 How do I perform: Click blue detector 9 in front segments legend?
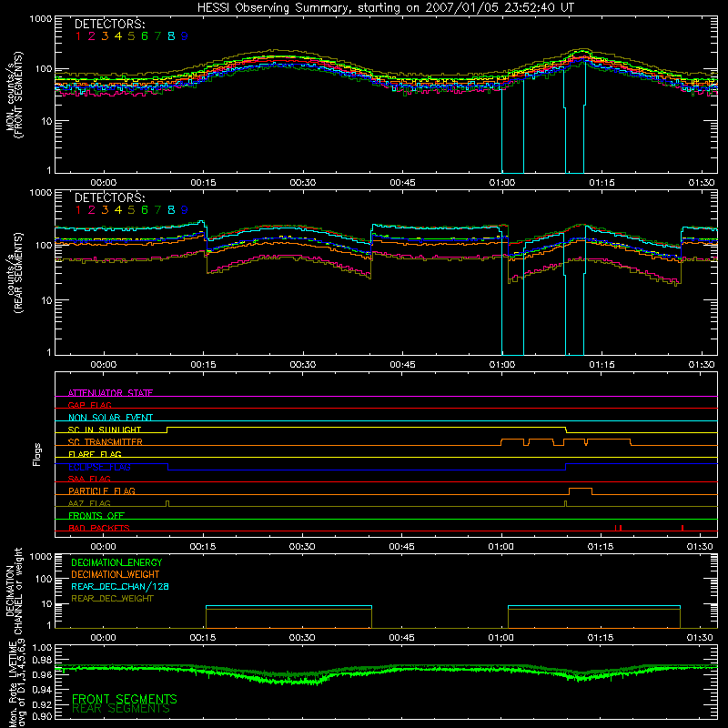[185, 36]
